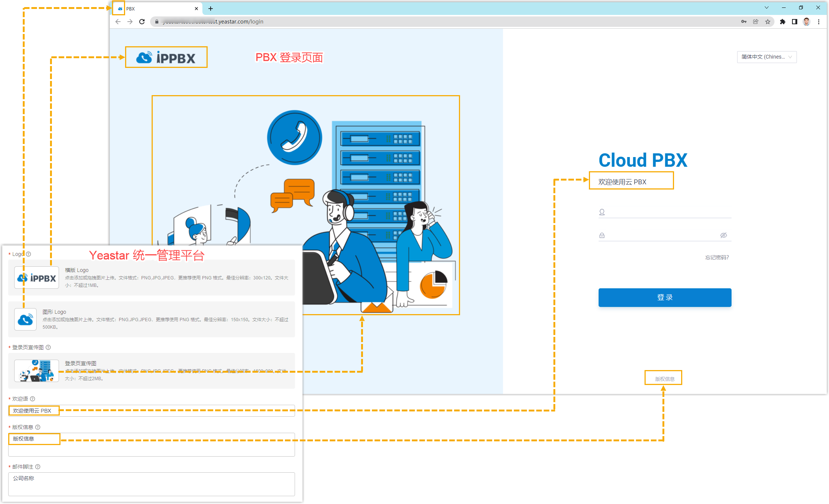This screenshot has width=829, height=504.
Task: Open the 简体中文 language dropdown
Action: [x=766, y=57]
